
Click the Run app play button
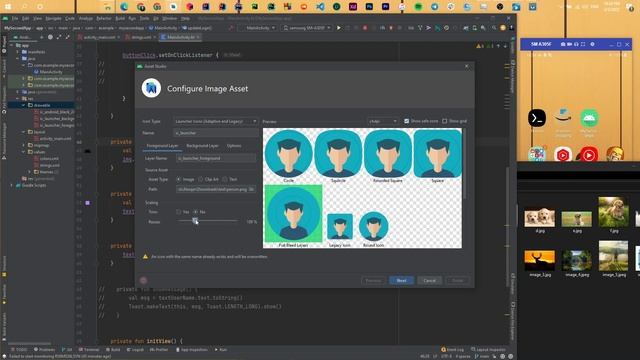pos(338,28)
